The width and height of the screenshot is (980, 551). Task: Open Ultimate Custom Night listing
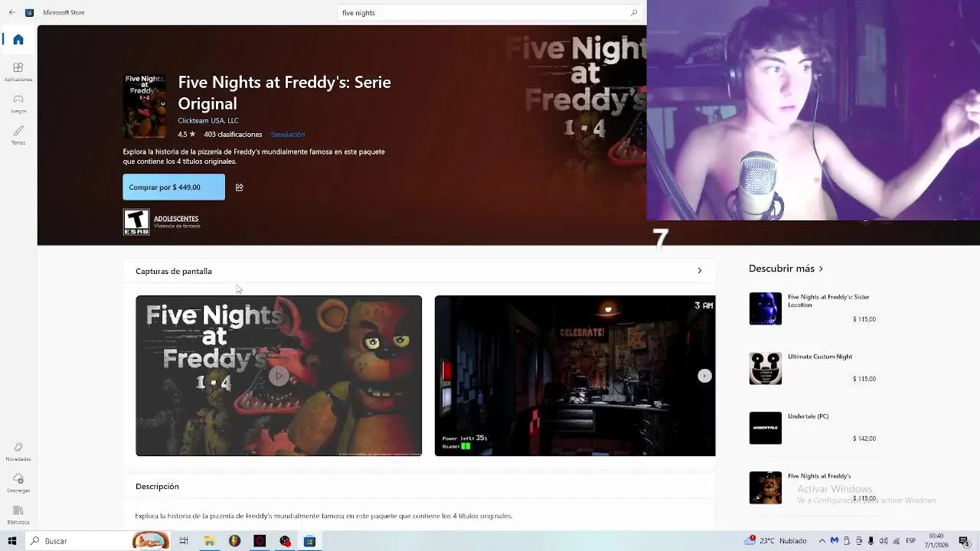[820, 357]
